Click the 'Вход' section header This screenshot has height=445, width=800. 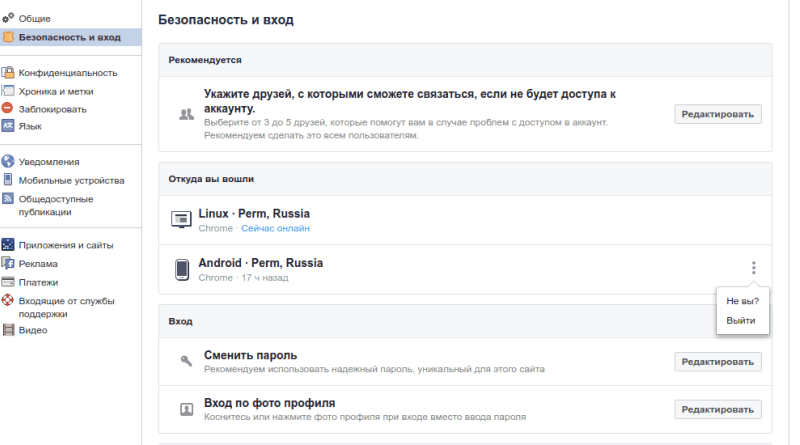tap(181, 322)
